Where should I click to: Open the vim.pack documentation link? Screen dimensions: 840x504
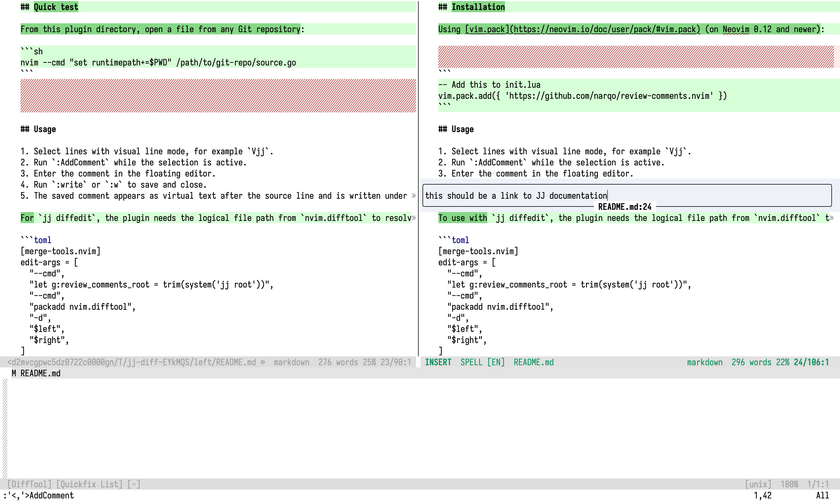click(582, 29)
